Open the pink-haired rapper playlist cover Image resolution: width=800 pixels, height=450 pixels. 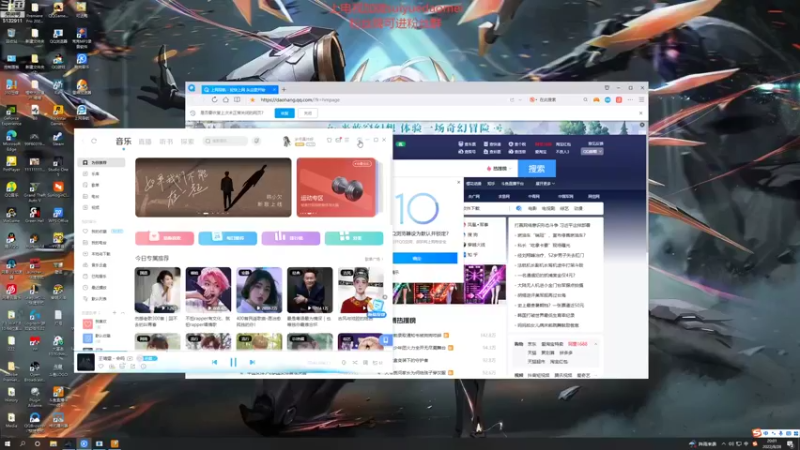click(208, 290)
